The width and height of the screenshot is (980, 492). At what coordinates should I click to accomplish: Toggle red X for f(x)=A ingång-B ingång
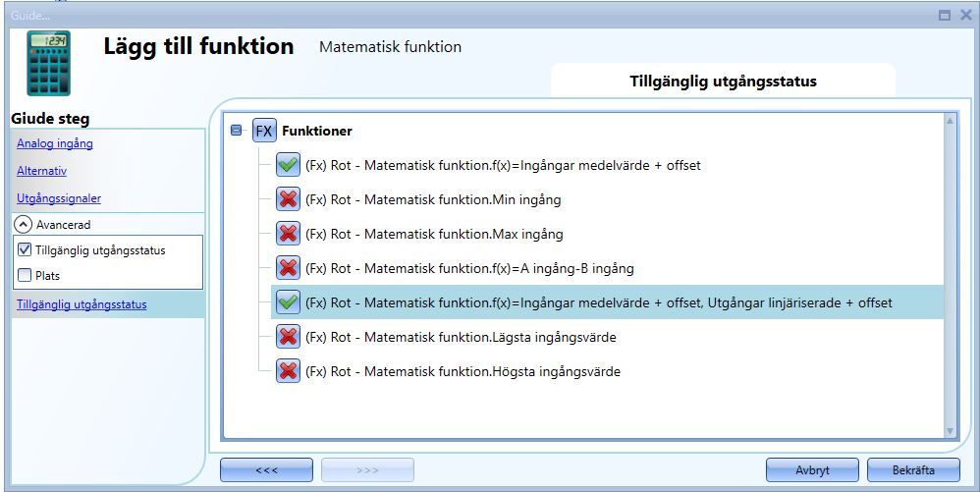[x=288, y=268]
